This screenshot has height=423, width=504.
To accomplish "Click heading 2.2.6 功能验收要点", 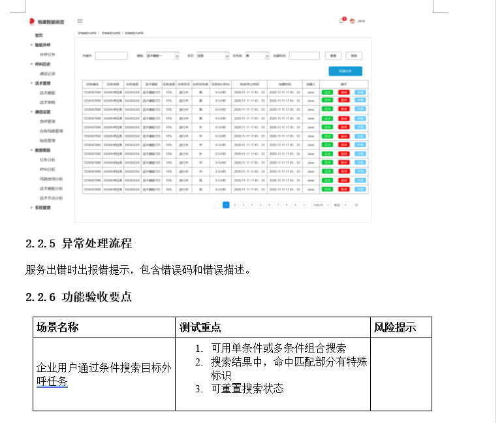I will (79, 296).
